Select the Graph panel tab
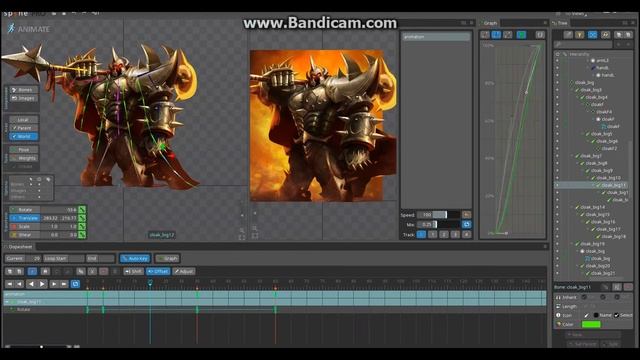The width and height of the screenshot is (640, 360). click(x=490, y=23)
